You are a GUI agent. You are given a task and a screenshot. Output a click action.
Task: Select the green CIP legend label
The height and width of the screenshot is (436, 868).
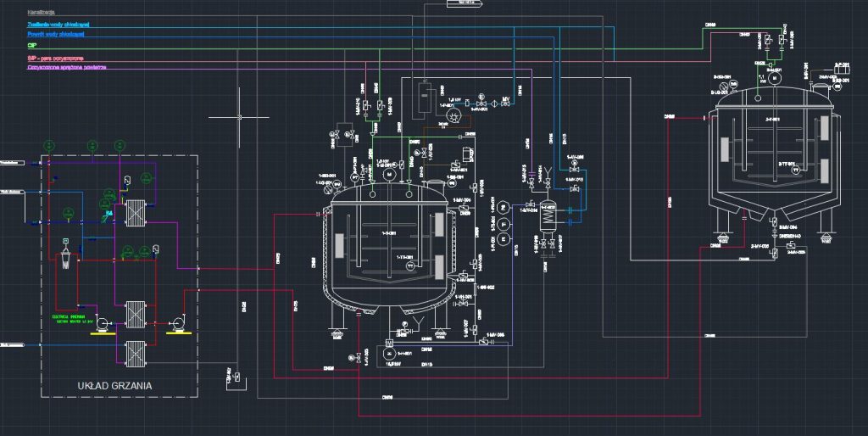31,46
